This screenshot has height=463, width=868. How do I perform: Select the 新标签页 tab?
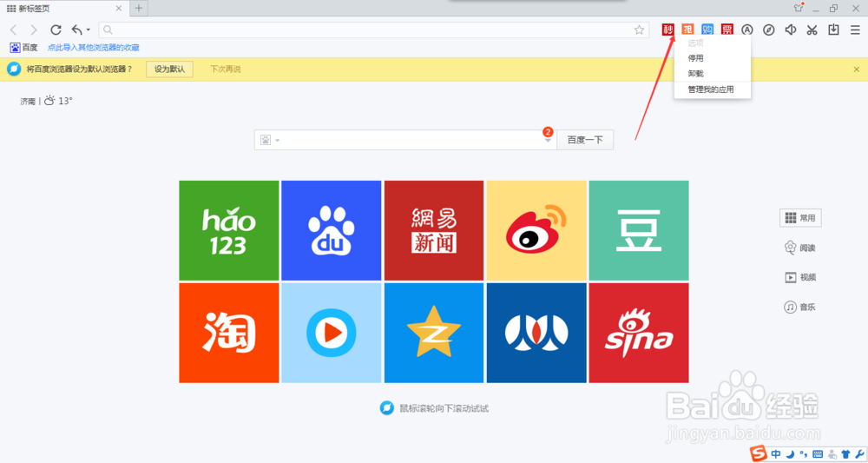[63, 9]
